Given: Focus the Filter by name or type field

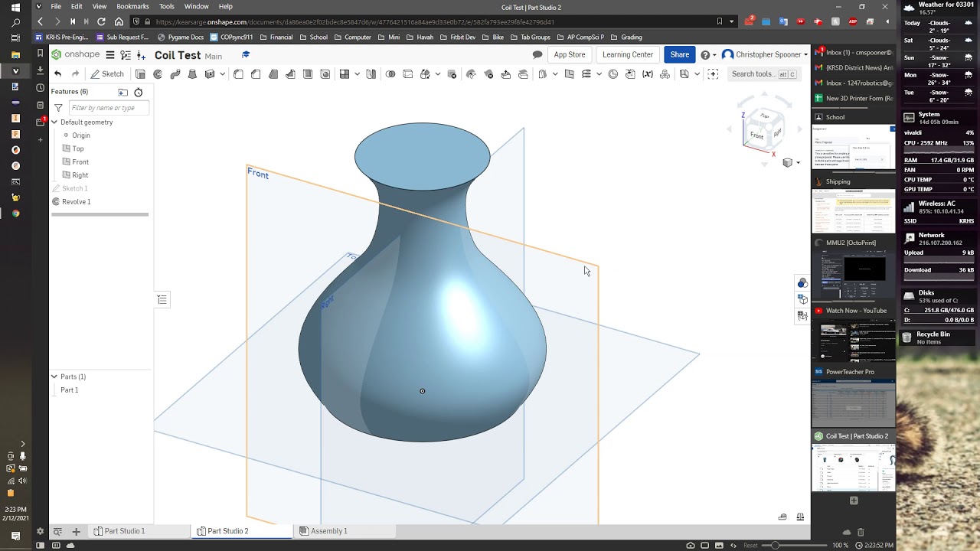Looking at the screenshot, I should coord(108,108).
